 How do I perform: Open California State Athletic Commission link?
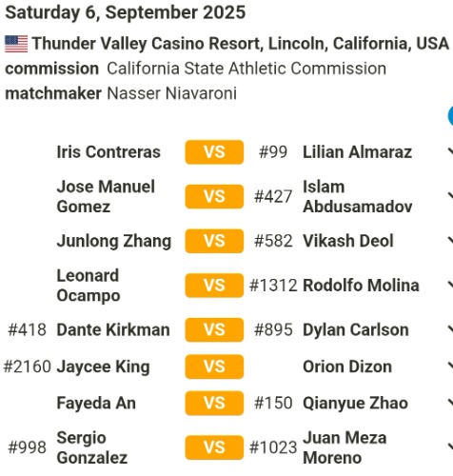246,69
